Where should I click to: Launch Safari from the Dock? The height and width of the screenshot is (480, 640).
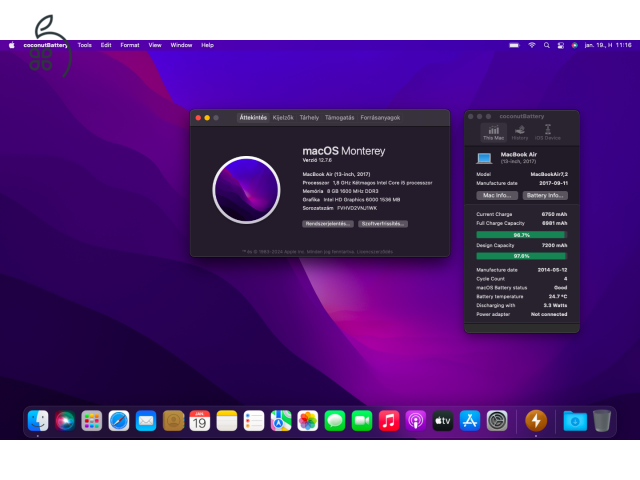coord(119,421)
